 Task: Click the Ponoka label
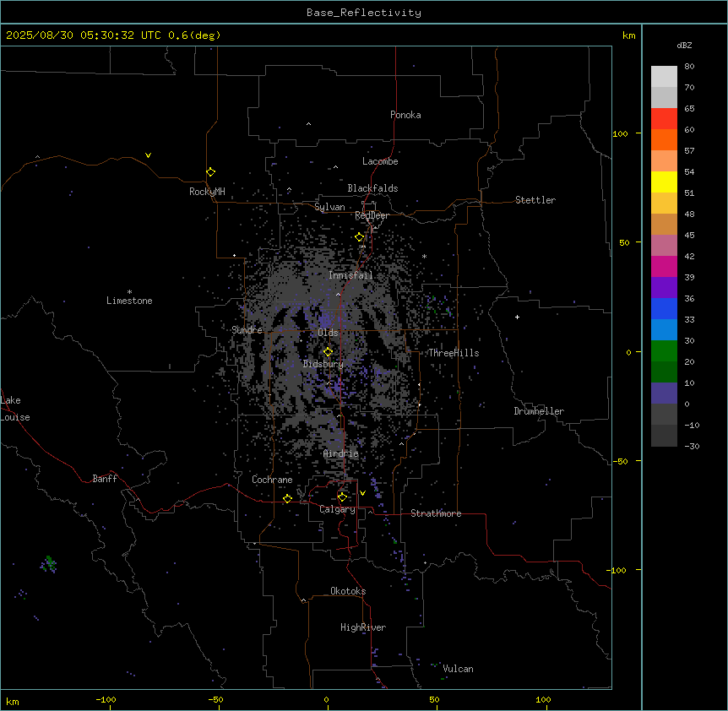[x=405, y=115]
